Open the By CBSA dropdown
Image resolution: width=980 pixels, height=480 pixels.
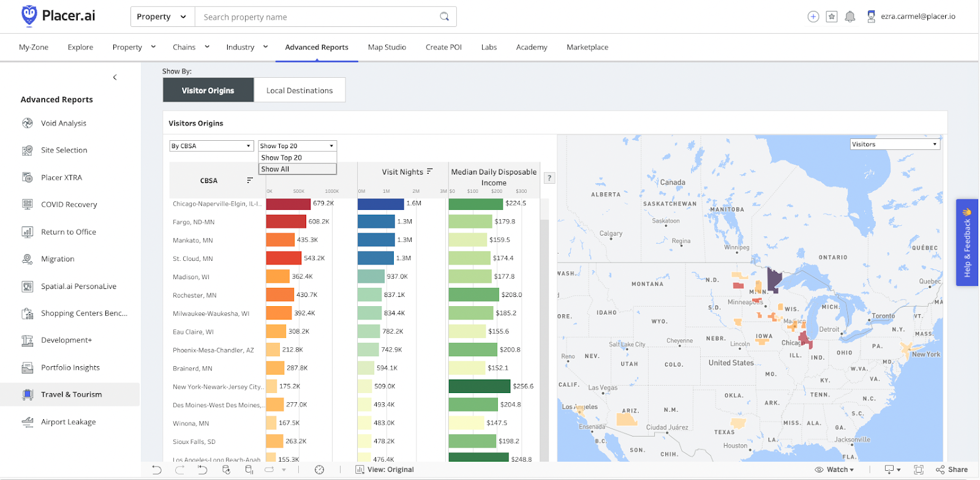[211, 146]
